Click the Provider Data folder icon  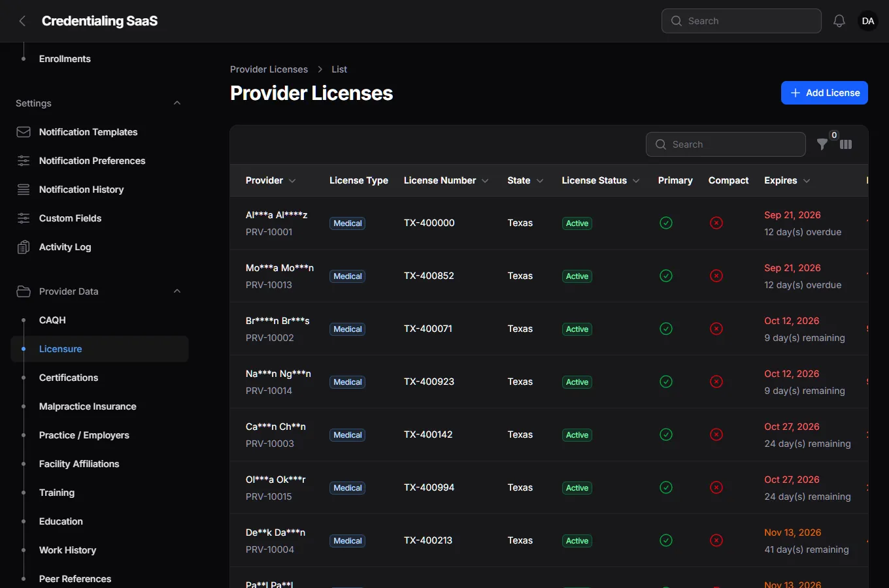(x=24, y=291)
